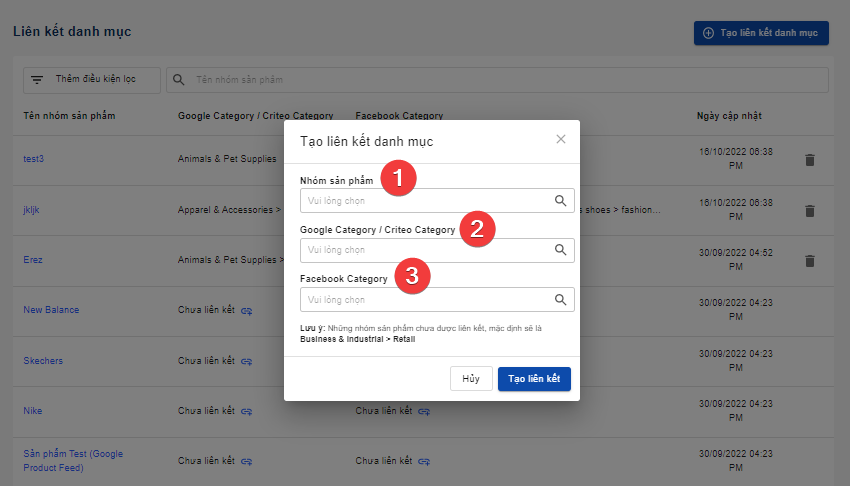Confirm with Tạo liên kết button

click(534, 379)
